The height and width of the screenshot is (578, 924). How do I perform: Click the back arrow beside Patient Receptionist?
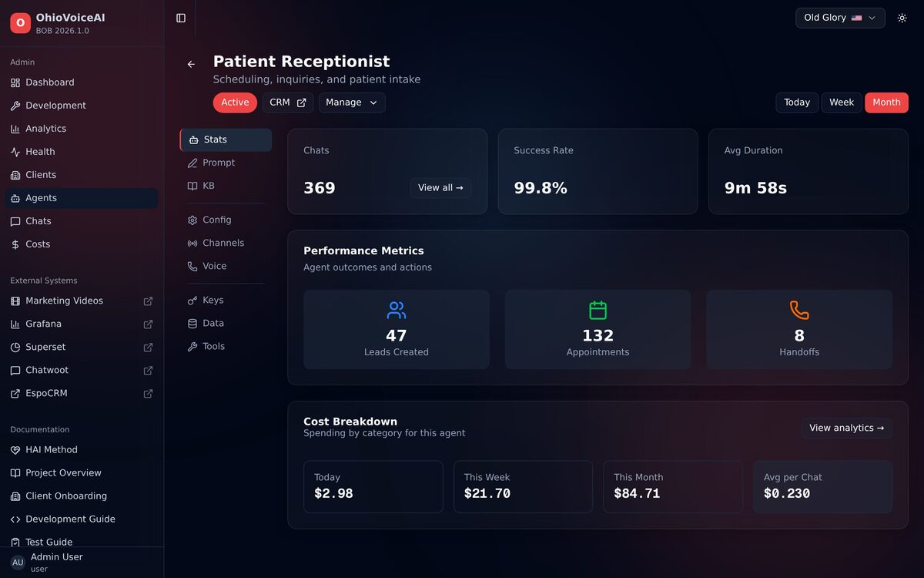pos(191,64)
